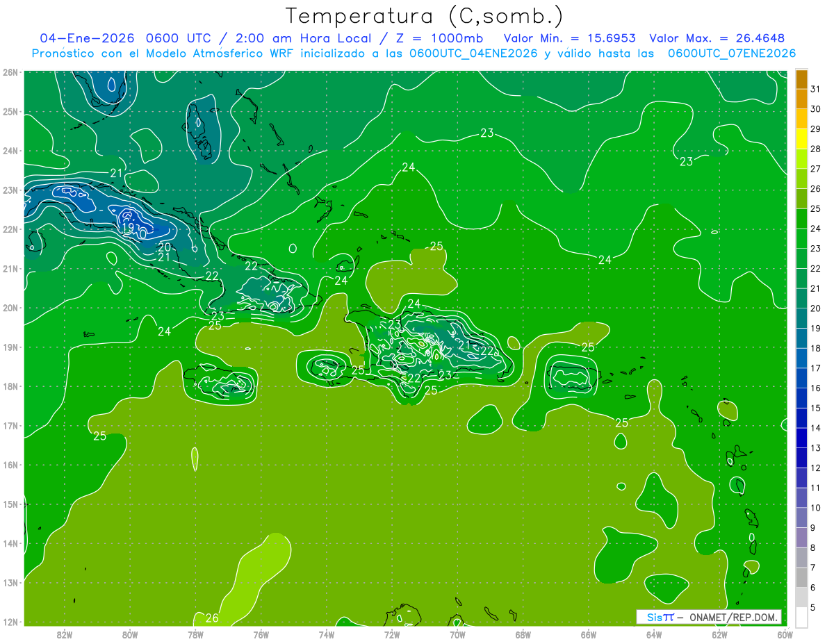Click the longitude axis label '64W'
This screenshot has height=644, width=834.
pos(654,634)
